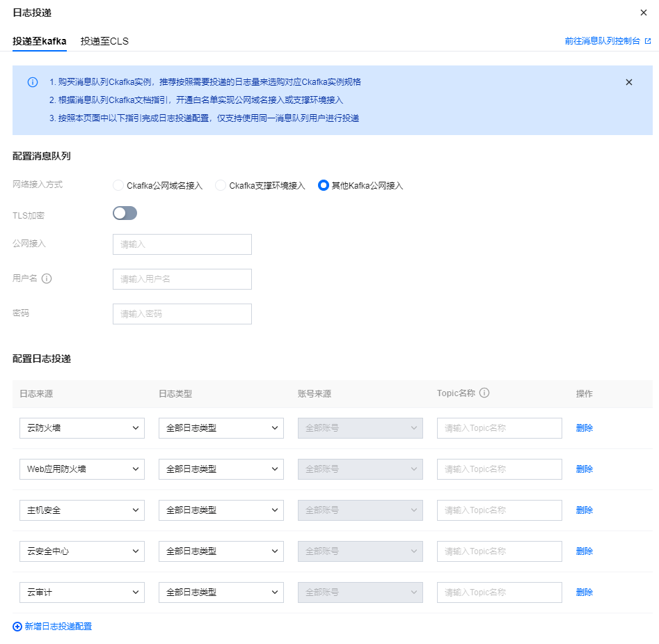Click 删除 in the 云审计 row
Viewport: 659px width, 644px height.
coord(584,592)
